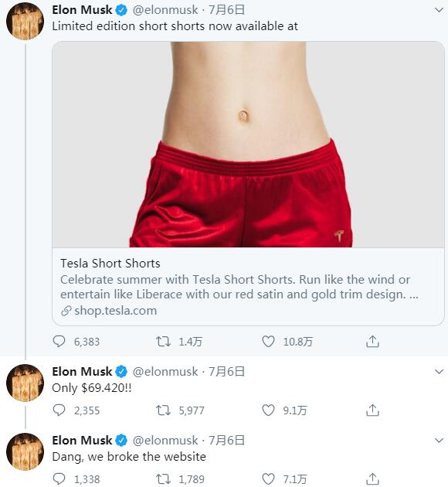Open the Elon Musk avatar on top tweet

[x=25, y=21]
